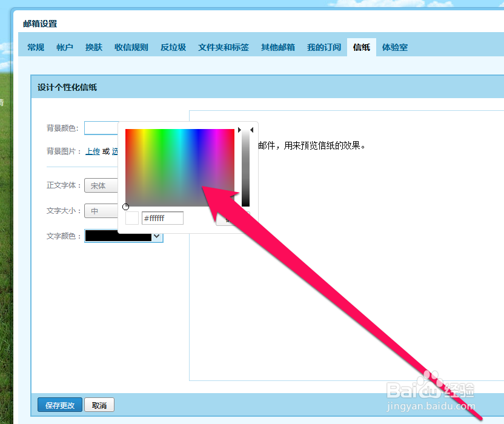This screenshot has height=424, width=504.
Task: Click the 保存更改 button
Action: tap(60, 405)
